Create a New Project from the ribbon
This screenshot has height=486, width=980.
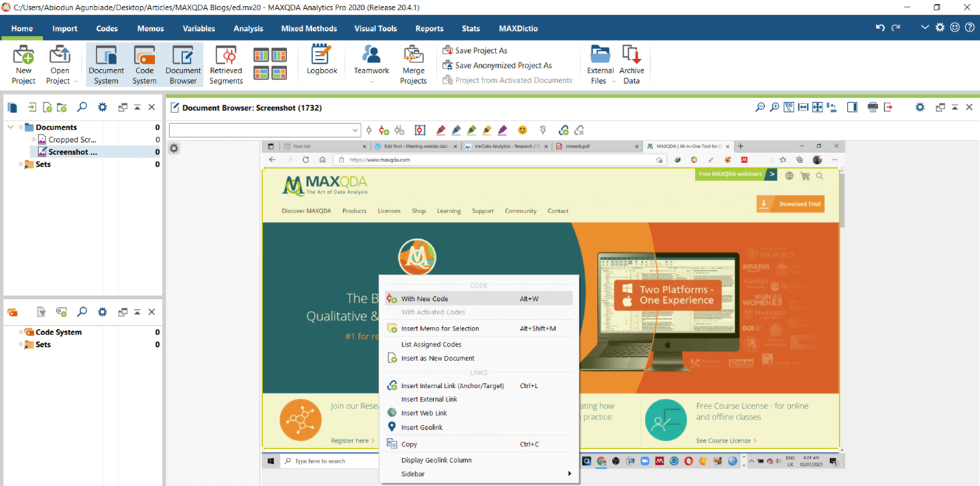[x=23, y=65]
